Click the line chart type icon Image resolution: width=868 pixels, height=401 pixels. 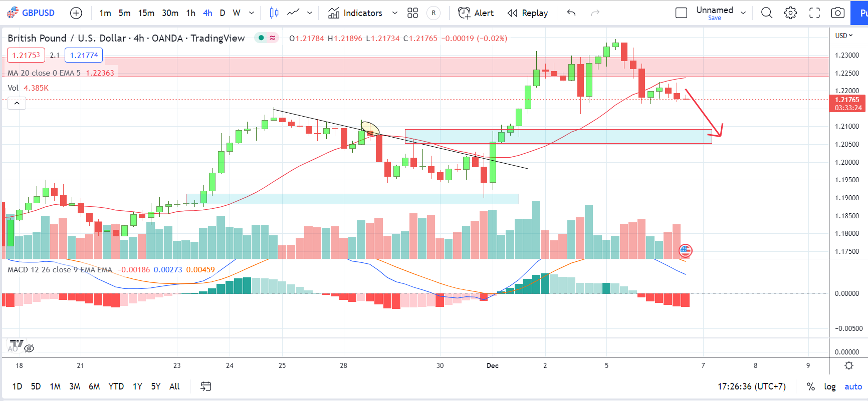(293, 13)
